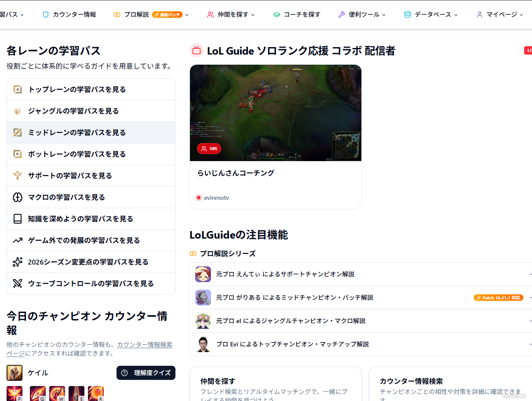Open ジャングルの学習パスを見る

91,111
